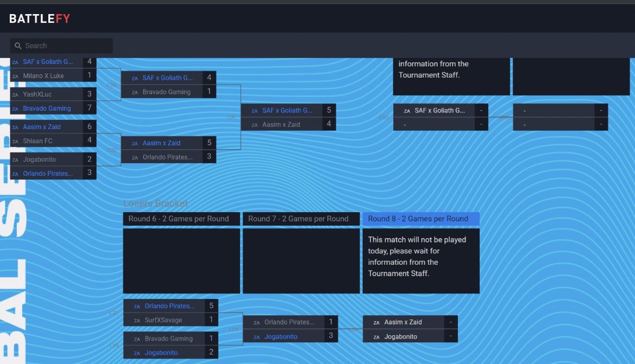
Task: Open Jogabonito entry with score 2 in losers bracket
Action: pos(171,352)
